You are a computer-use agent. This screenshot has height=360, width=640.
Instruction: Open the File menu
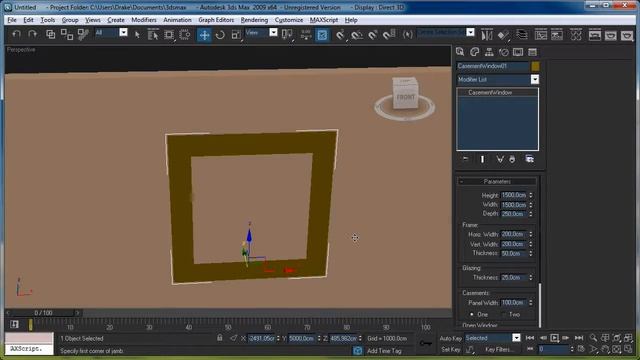coord(12,20)
